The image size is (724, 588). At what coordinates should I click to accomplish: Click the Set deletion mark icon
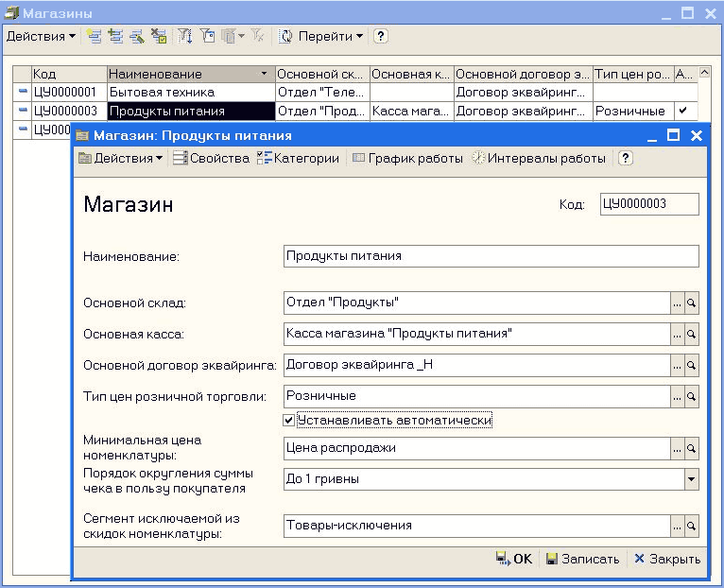pyautogui.click(x=159, y=36)
